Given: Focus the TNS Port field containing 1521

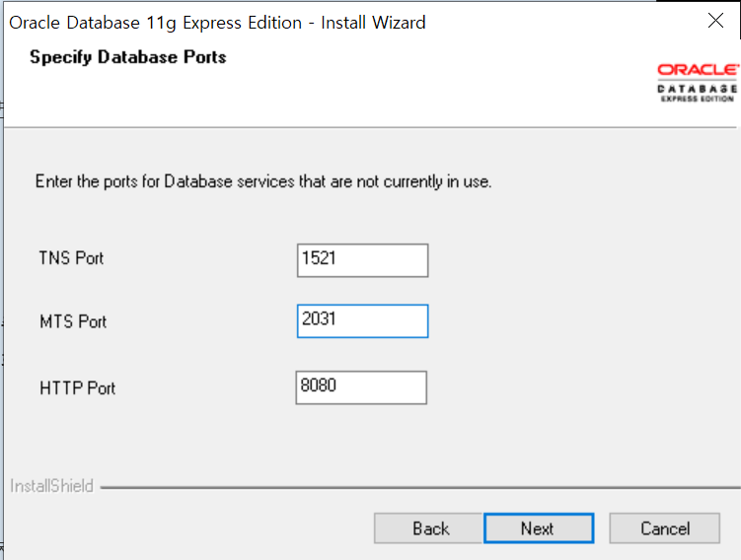Looking at the screenshot, I should (x=362, y=260).
